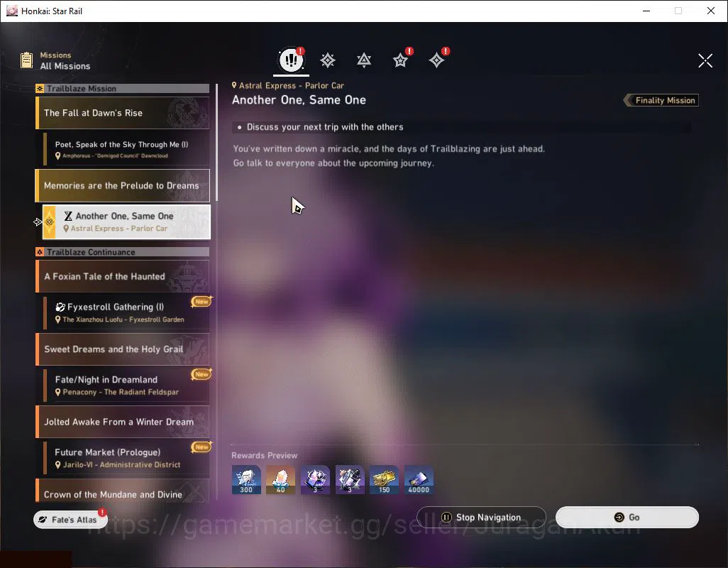Open the Future Market (Prologue) mission
Image resolution: width=728 pixels, height=568 pixels.
click(x=126, y=458)
